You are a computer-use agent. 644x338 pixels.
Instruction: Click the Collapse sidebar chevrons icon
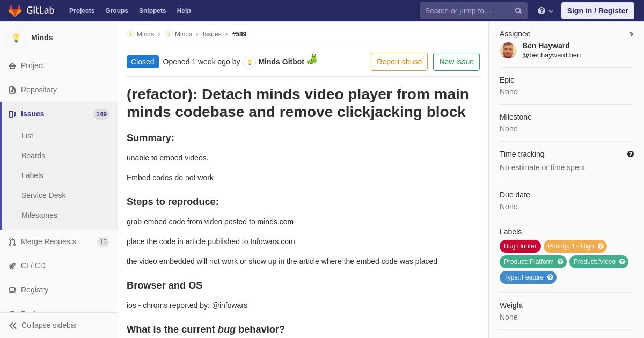[13, 326]
